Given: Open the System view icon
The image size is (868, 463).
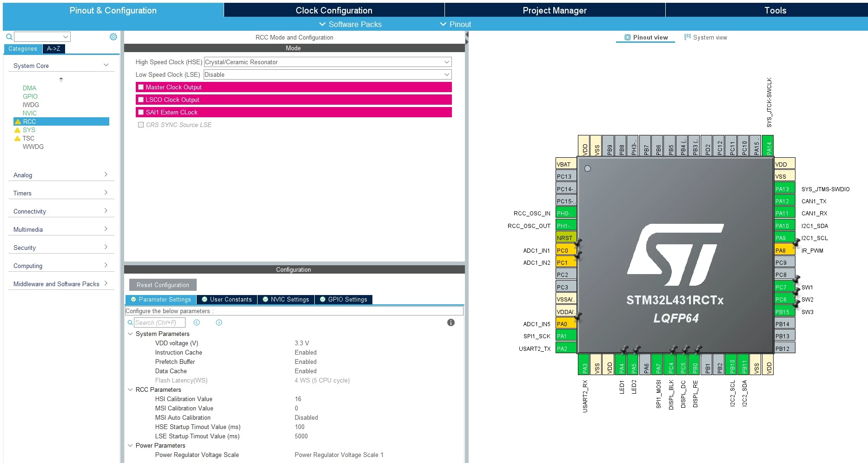Looking at the screenshot, I should [687, 37].
